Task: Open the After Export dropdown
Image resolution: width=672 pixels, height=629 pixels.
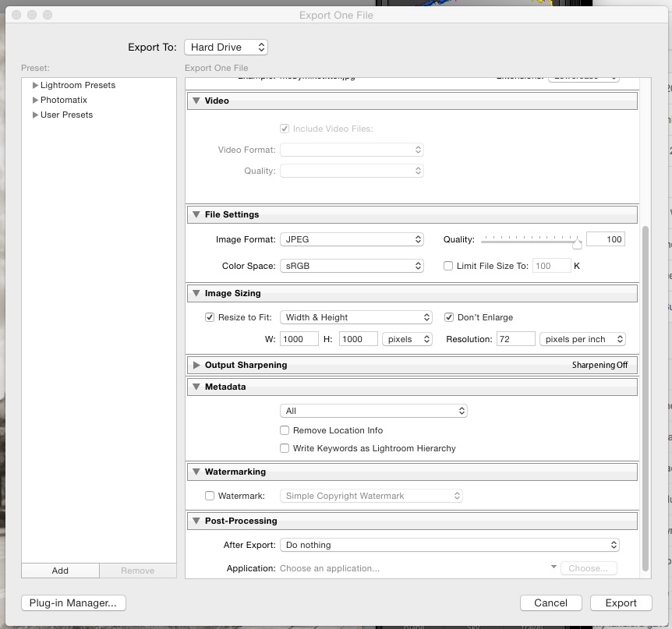Action: 450,545
